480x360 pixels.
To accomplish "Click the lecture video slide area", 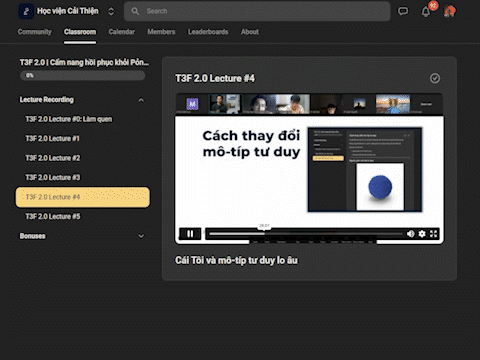I will point(309,171).
